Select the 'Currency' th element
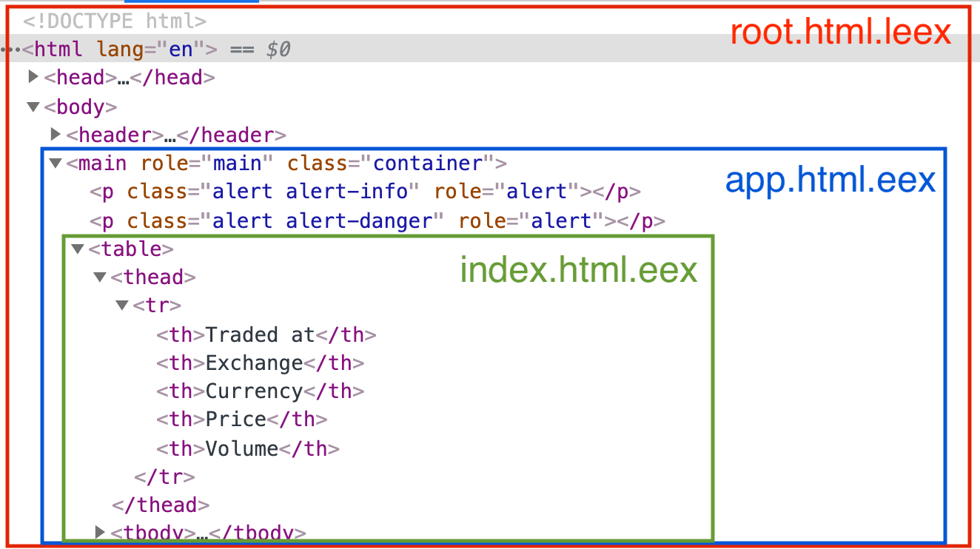The width and height of the screenshot is (980, 549). click(x=260, y=391)
